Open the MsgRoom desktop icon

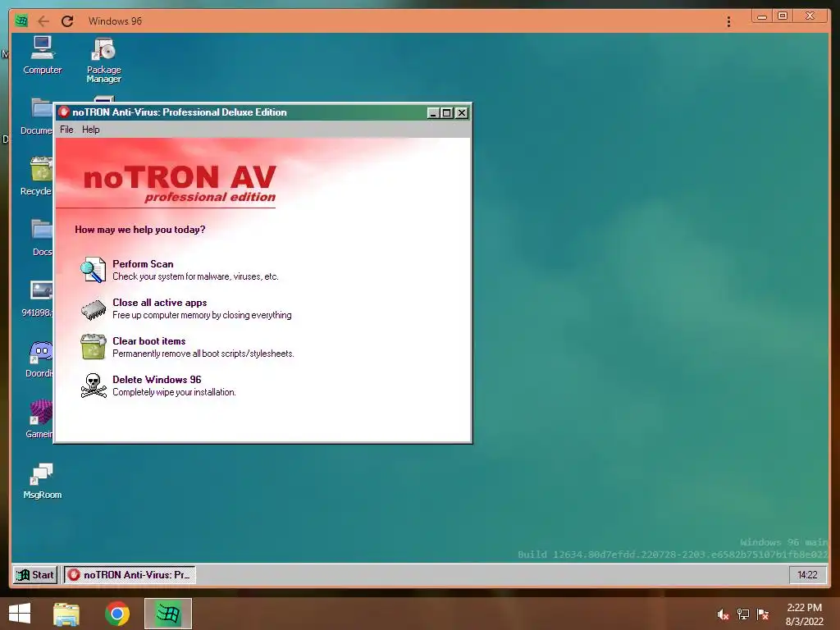(x=43, y=481)
